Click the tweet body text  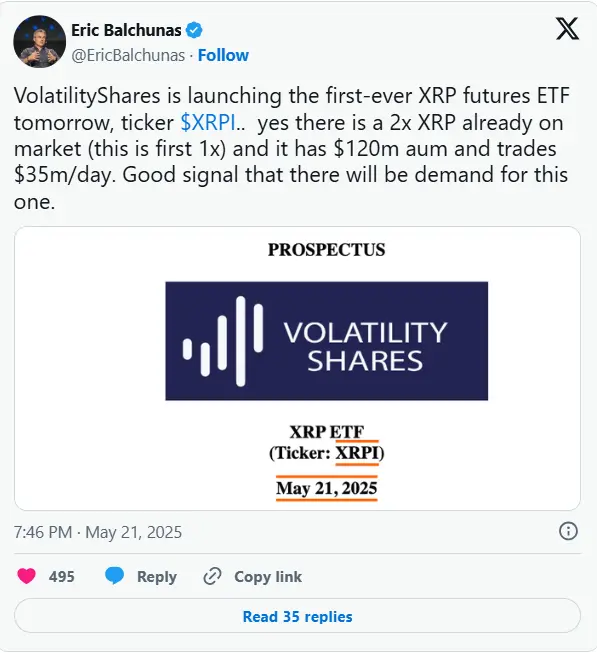(x=291, y=149)
